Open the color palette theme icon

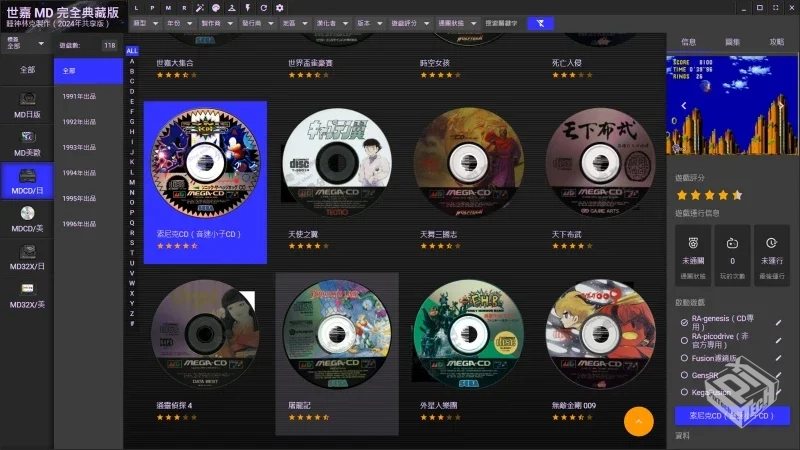point(216,8)
